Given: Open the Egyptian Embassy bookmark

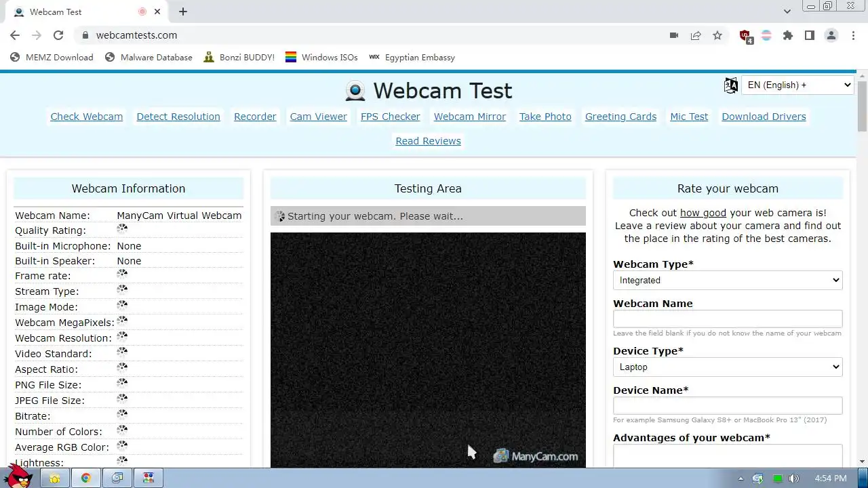Looking at the screenshot, I should [412, 58].
